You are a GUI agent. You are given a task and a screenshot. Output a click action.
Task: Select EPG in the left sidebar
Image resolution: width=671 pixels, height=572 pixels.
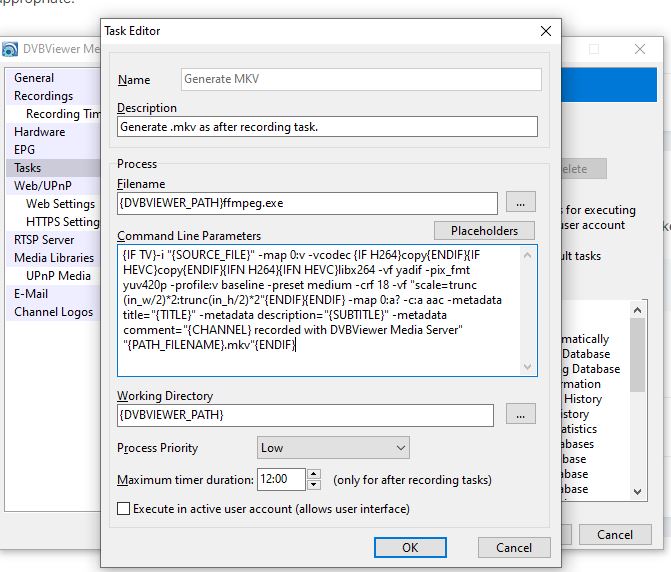pos(25,150)
